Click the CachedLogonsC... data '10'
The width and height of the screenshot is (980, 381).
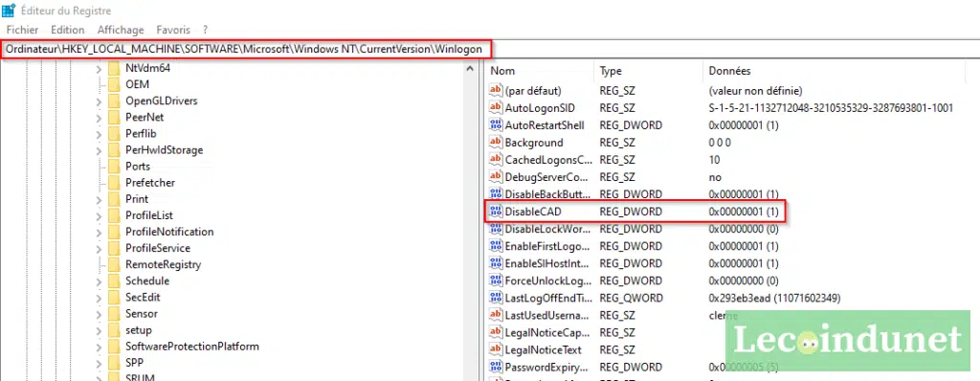click(x=714, y=160)
